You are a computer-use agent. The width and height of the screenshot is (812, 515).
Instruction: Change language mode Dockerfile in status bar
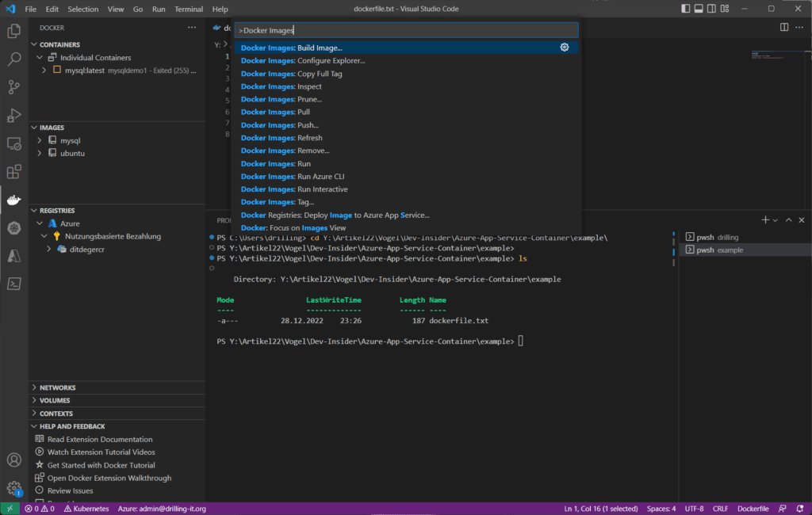click(753, 509)
